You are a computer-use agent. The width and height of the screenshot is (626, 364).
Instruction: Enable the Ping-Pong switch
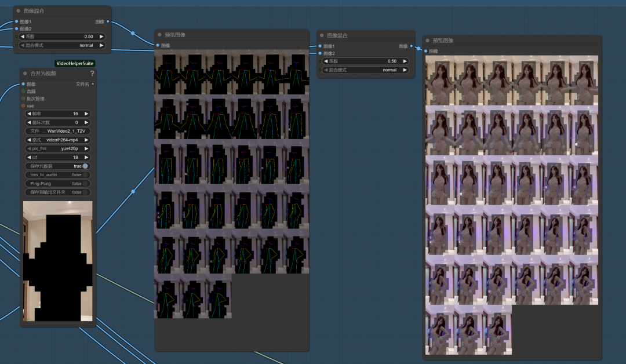coord(85,184)
